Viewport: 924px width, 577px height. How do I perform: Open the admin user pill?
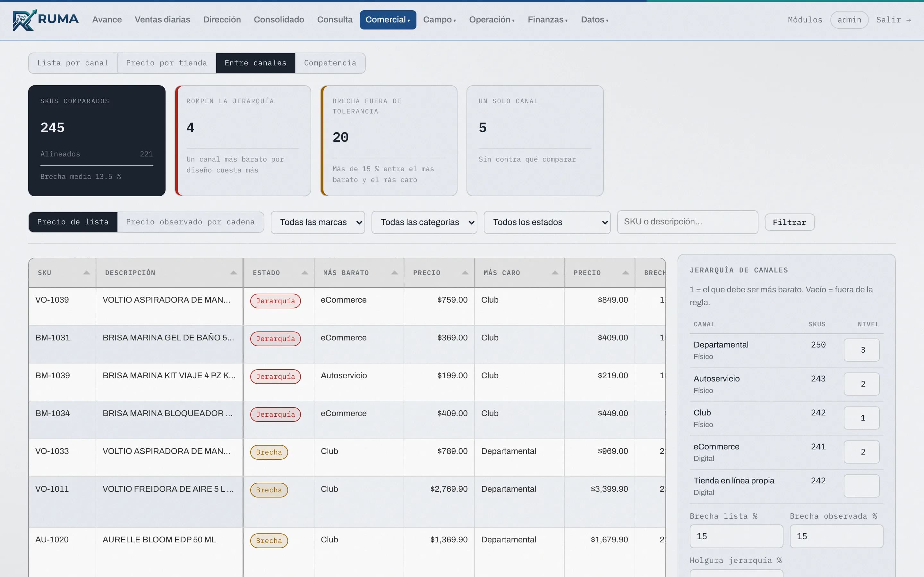coord(849,20)
